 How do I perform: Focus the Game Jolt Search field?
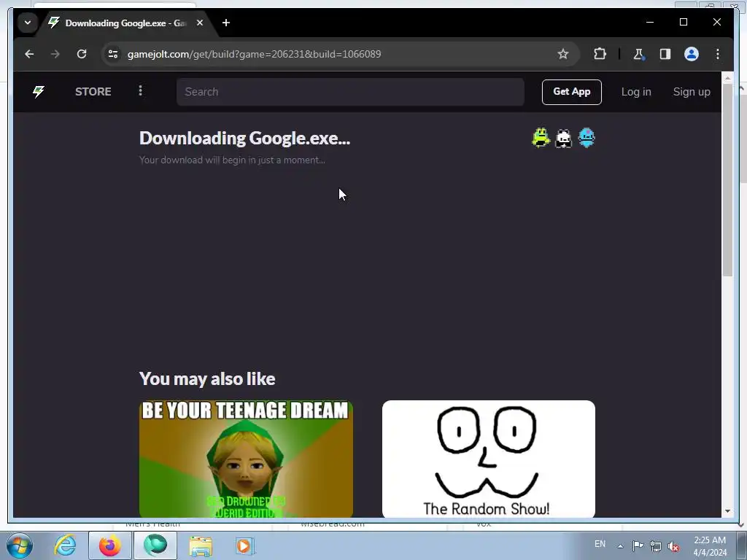tap(350, 92)
